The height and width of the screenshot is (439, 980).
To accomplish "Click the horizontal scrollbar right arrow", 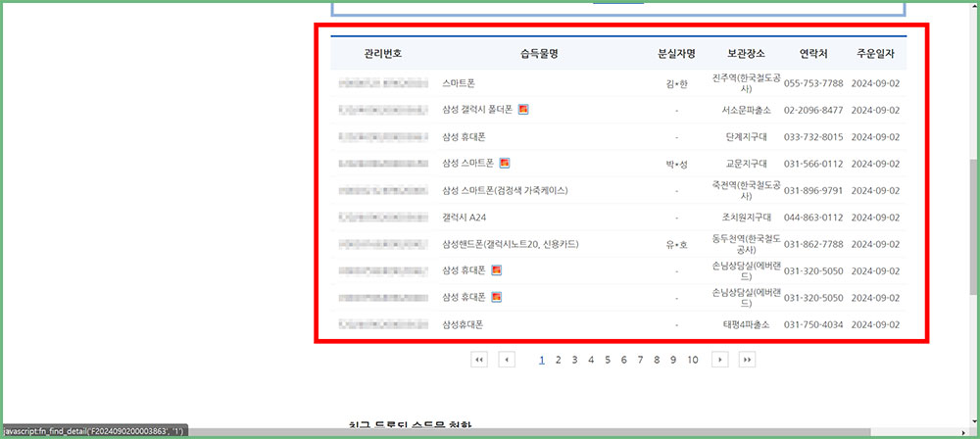I will click(963, 432).
